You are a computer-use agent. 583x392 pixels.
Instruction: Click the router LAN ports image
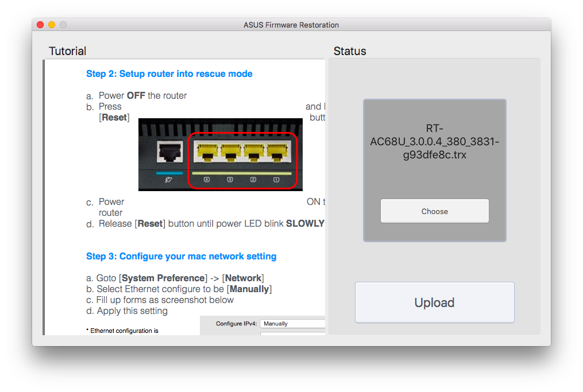(x=221, y=154)
